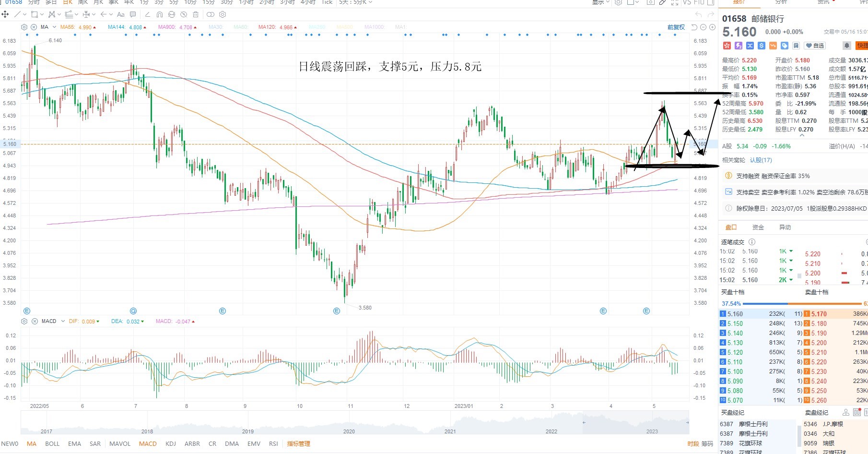Toggle BOLL overlay indicator
868x454 pixels.
pyautogui.click(x=52, y=444)
